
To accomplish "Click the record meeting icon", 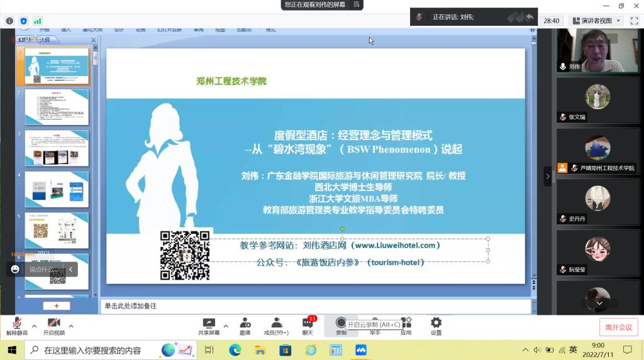I will coord(341,323).
